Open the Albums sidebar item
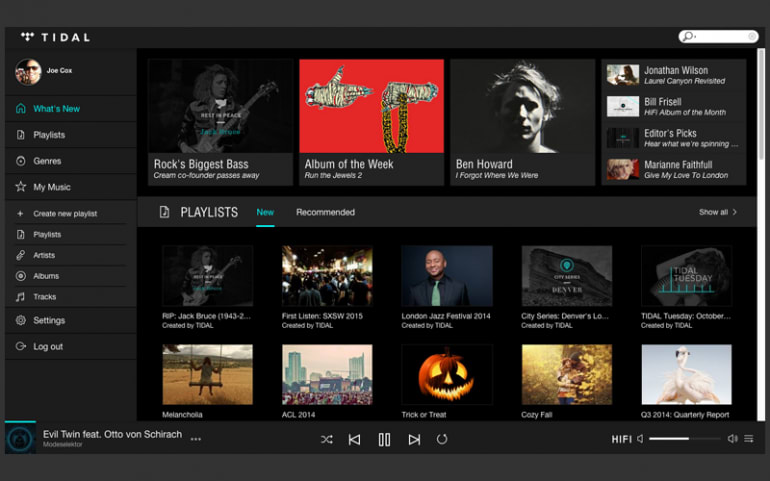Image resolution: width=770 pixels, height=481 pixels. (46, 276)
